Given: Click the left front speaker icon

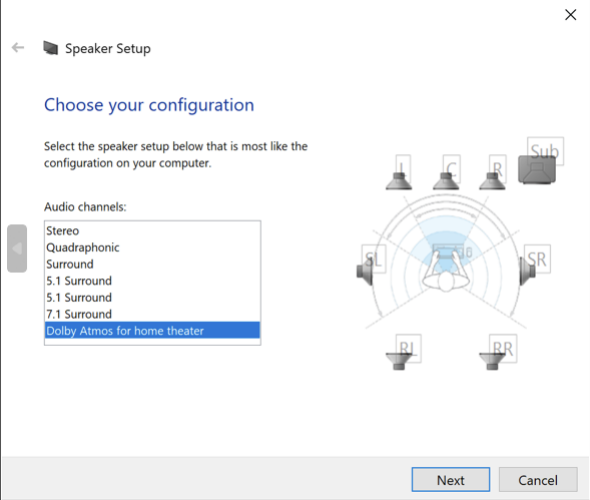Looking at the screenshot, I should [x=399, y=181].
